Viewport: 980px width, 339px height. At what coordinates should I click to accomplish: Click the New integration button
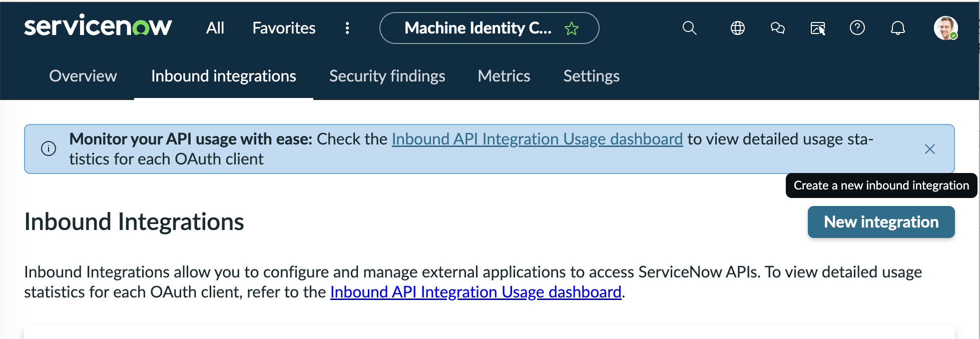coord(881,222)
